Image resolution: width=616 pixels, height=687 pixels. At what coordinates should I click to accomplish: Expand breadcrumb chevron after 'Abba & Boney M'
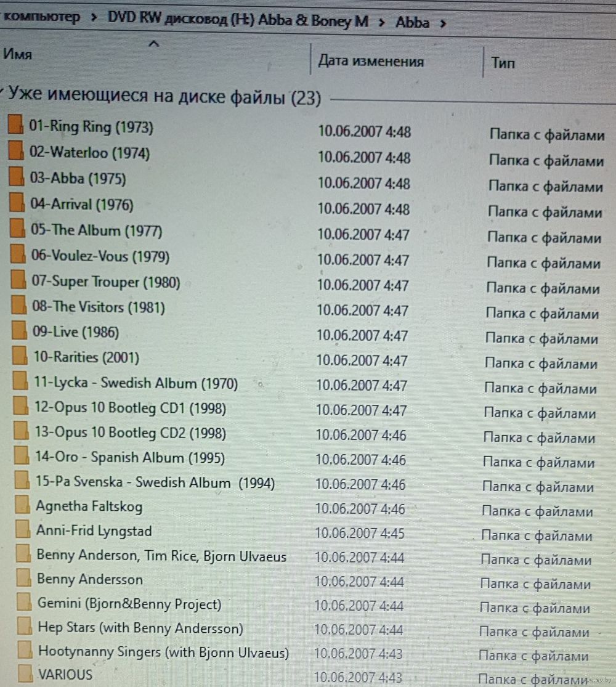pos(381,22)
